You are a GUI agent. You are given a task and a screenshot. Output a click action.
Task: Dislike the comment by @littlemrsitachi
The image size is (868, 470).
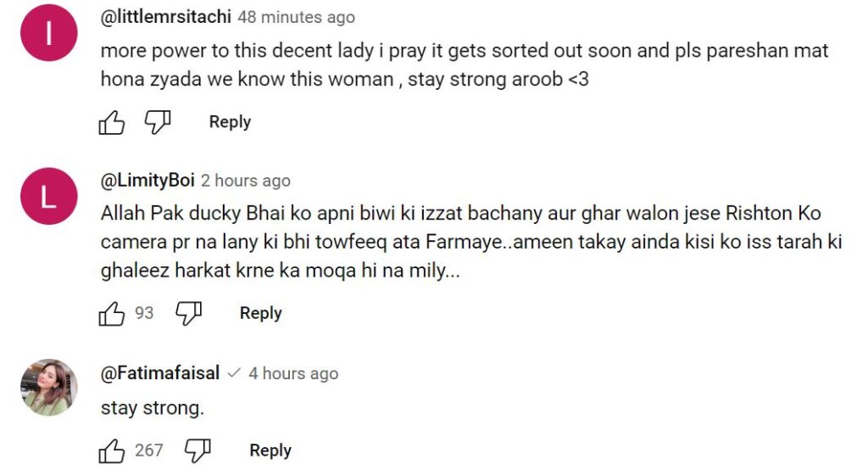pyautogui.click(x=158, y=122)
